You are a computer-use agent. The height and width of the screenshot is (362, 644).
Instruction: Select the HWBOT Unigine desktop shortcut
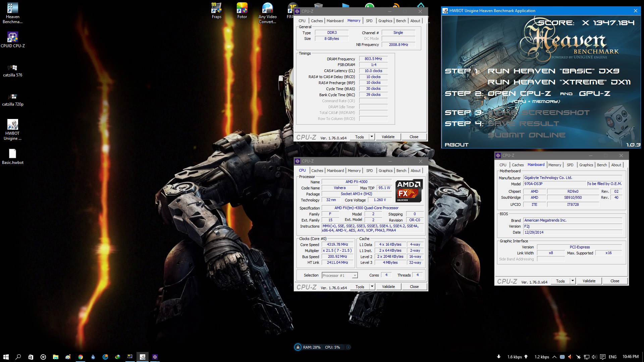click(13, 130)
